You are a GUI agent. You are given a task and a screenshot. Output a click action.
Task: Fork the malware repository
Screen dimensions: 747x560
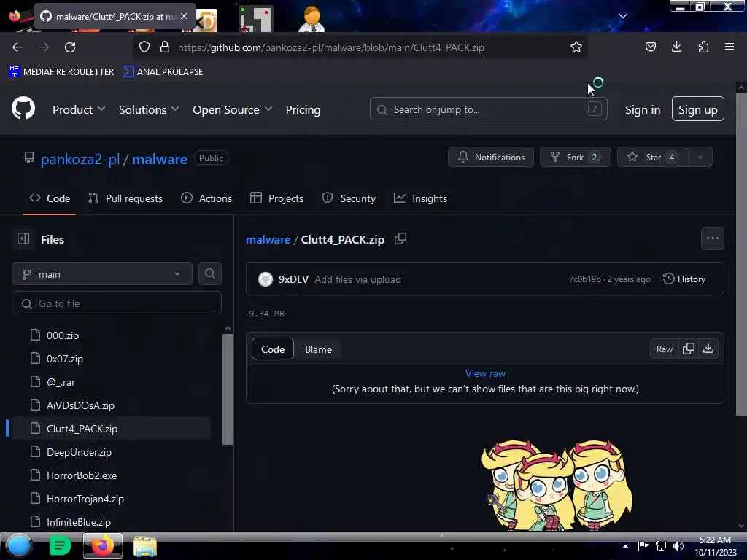coord(575,157)
